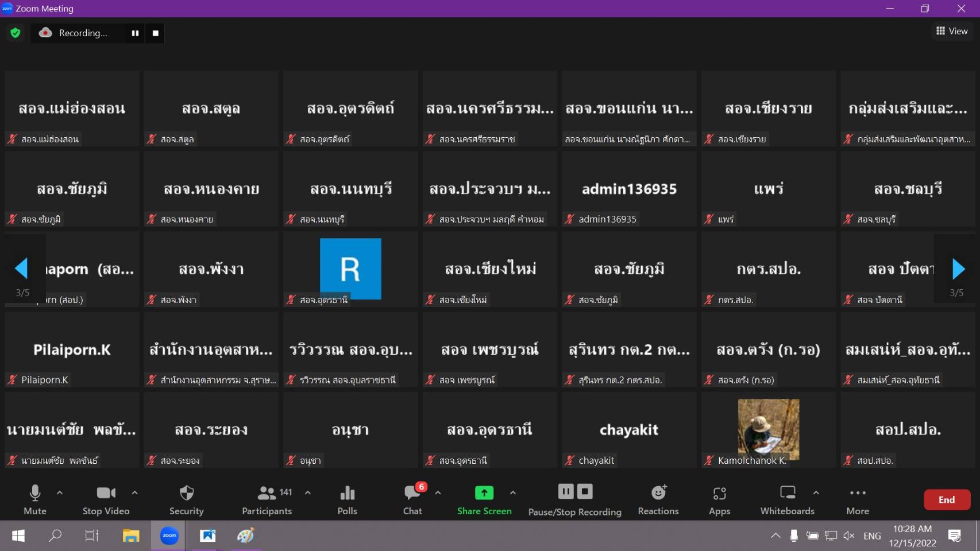Expand video options arrow beside Stop Video
This screenshot has height=551, width=980.
134,492
